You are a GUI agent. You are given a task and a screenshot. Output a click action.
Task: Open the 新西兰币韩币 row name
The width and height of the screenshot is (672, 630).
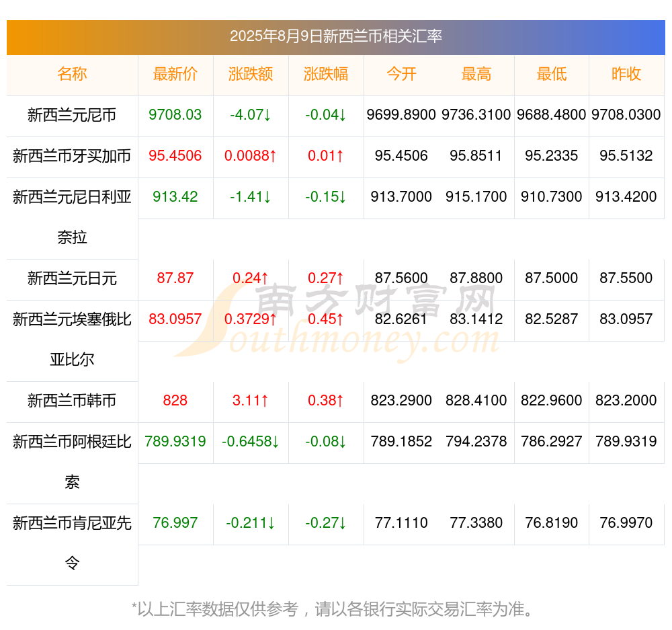[72, 401]
